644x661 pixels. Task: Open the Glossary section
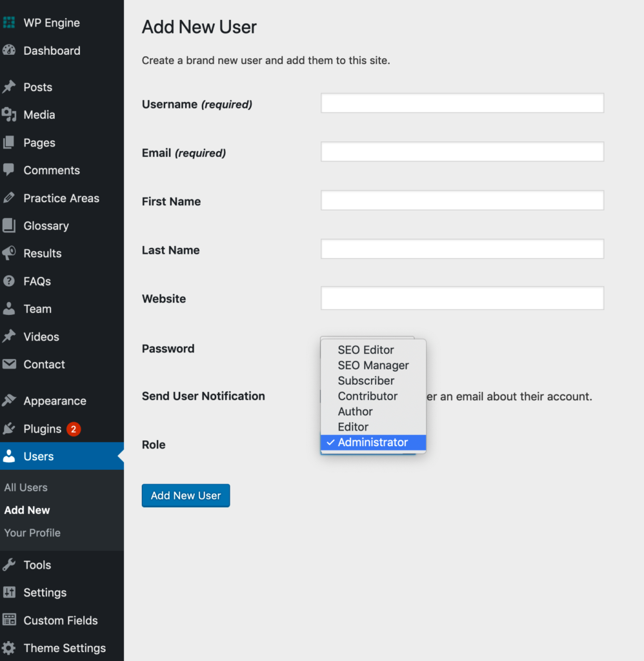pos(46,225)
